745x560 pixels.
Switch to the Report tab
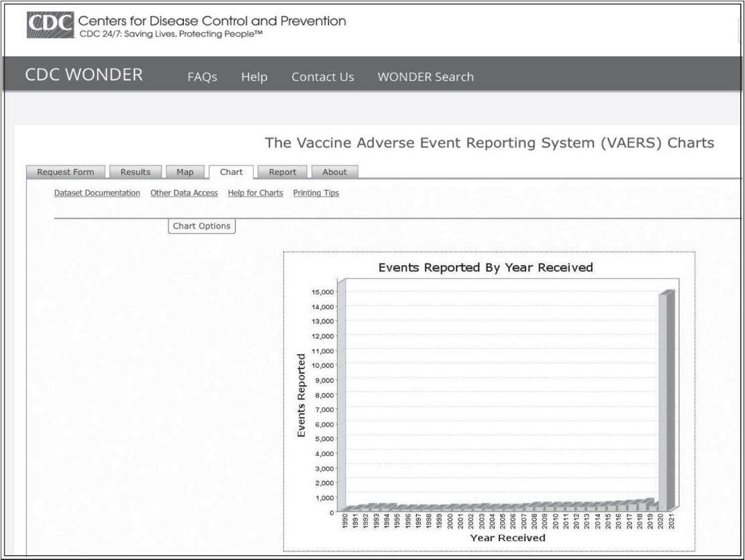click(282, 172)
